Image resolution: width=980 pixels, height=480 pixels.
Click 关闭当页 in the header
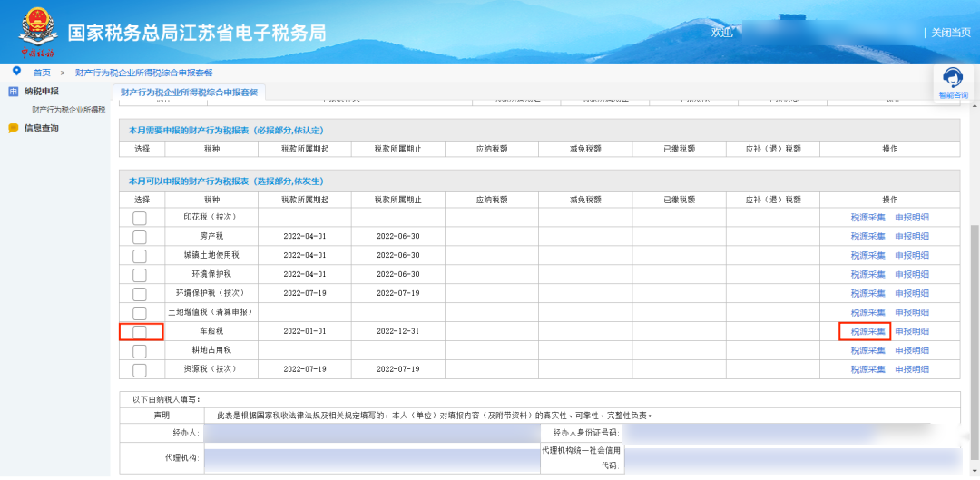(951, 33)
